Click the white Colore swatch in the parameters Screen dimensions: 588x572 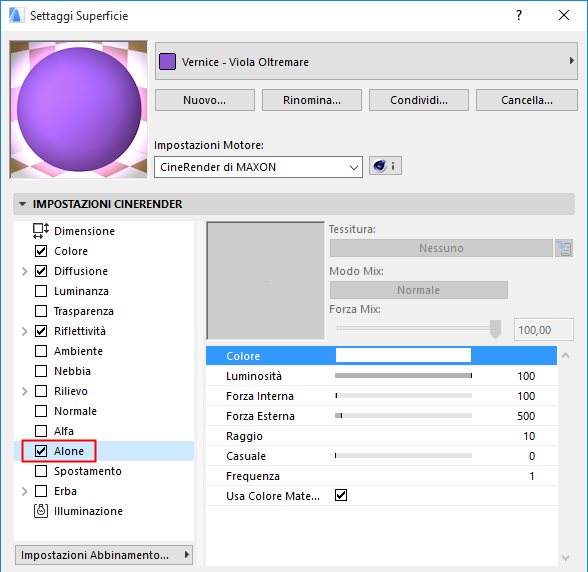[403, 355]
